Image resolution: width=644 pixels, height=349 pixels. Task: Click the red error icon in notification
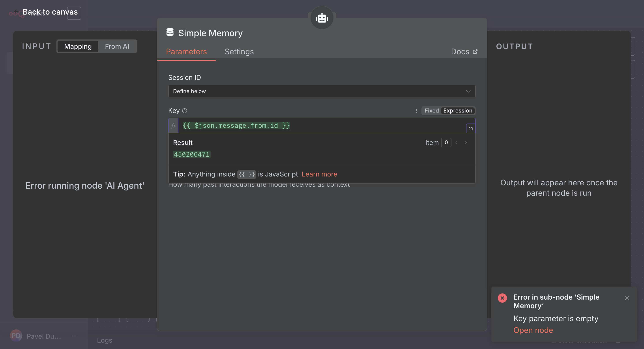502,298
